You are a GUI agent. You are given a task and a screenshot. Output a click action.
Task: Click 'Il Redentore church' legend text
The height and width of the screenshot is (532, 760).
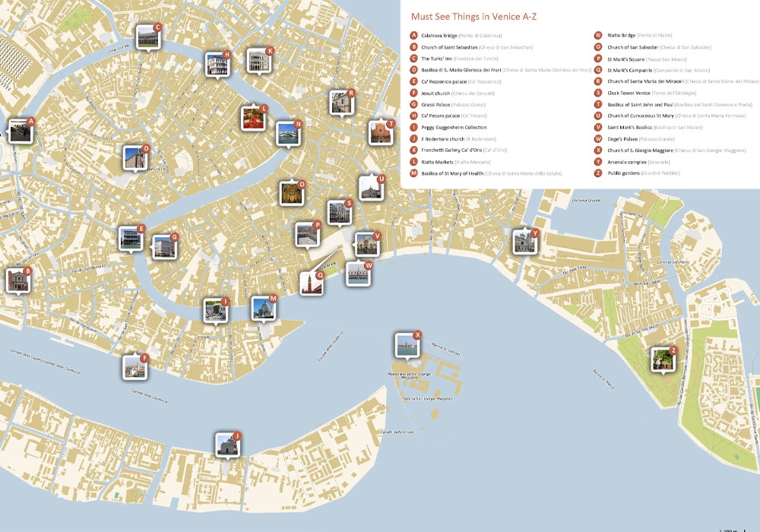pyautogui.click(x=443, y=138)
